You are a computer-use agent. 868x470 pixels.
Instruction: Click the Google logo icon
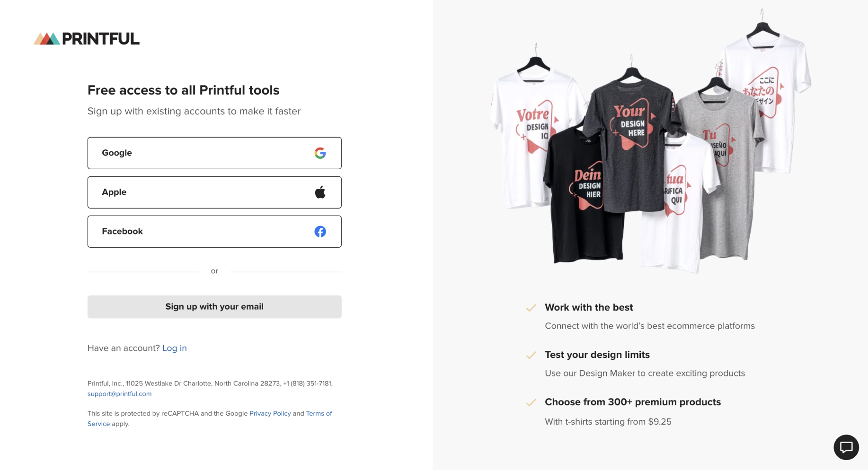coord(320,153)
